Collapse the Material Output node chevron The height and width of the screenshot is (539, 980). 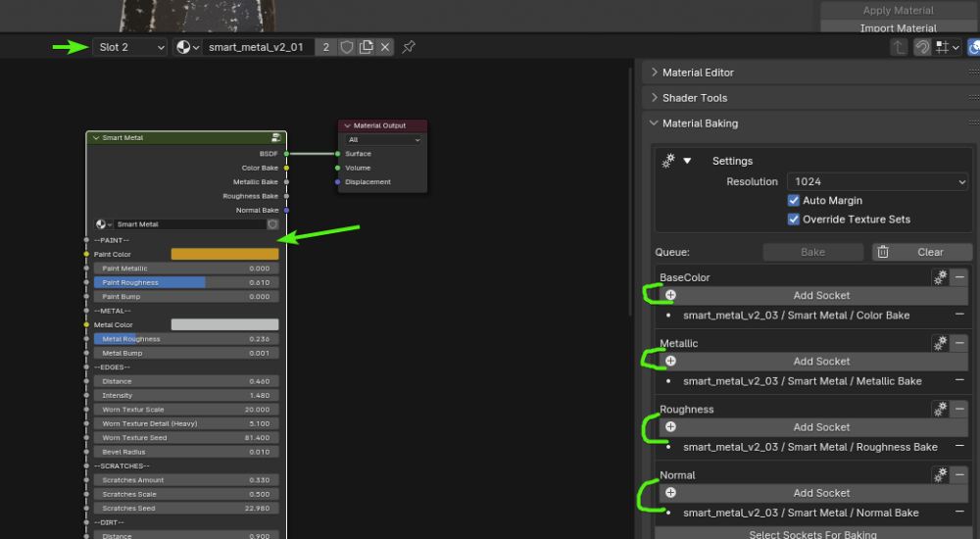pos(348,125)
